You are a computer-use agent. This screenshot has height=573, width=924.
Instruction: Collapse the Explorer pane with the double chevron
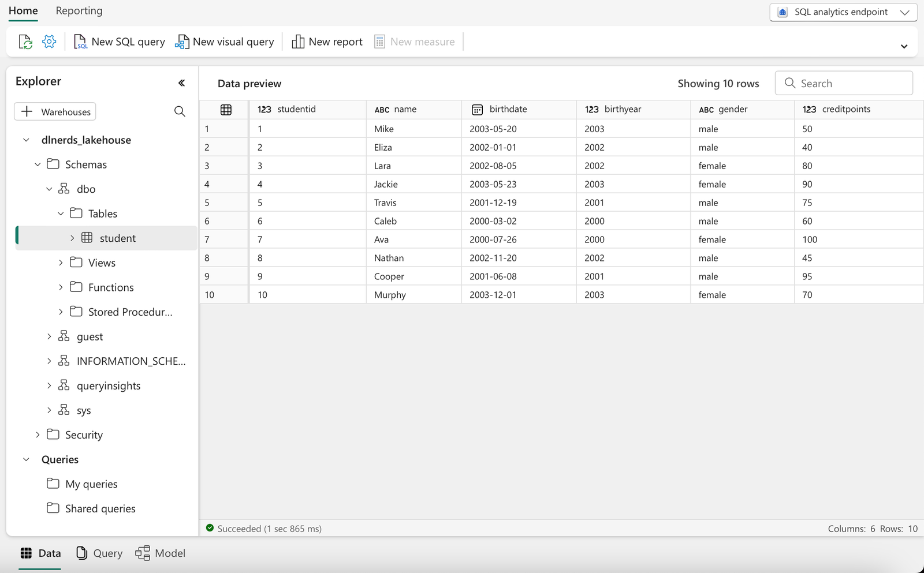(x=181, y=83)
